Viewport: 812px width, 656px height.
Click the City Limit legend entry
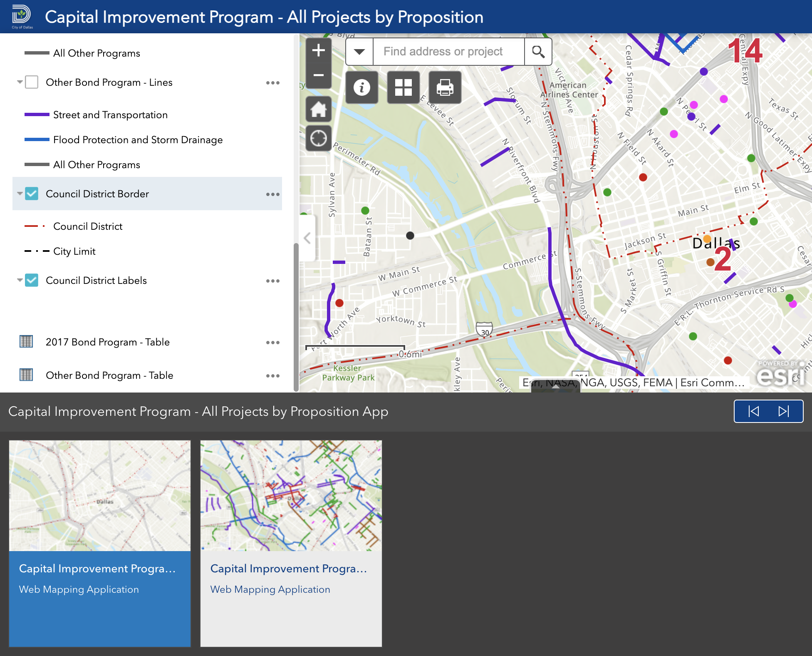click(74, 251)
